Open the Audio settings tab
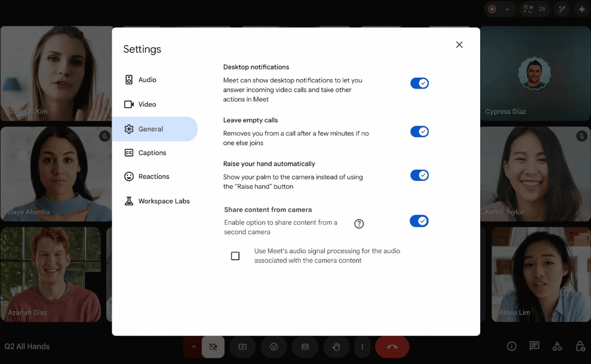This screenshot has width=591, height=364. pos(155,80)
